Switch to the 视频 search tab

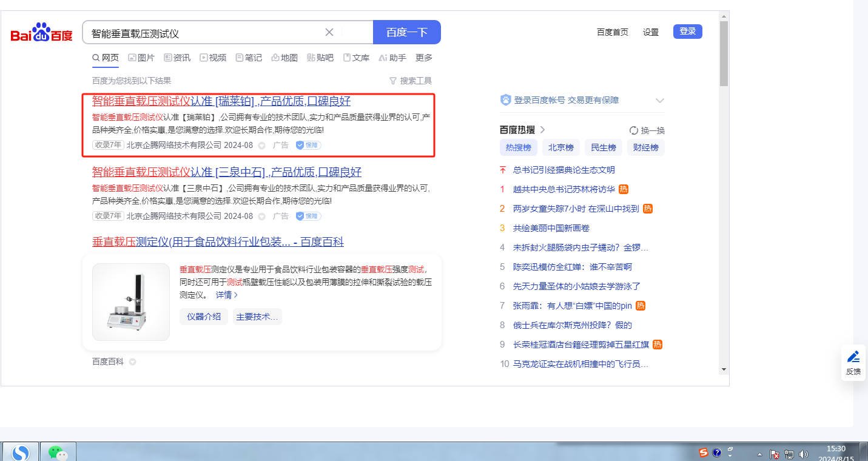(x=213, y=58)
